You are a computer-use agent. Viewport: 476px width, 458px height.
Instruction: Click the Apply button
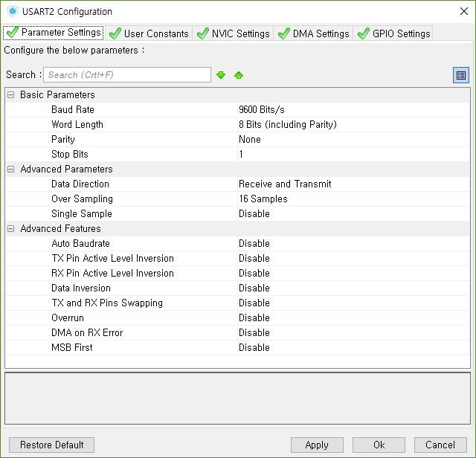click(317, 445)
